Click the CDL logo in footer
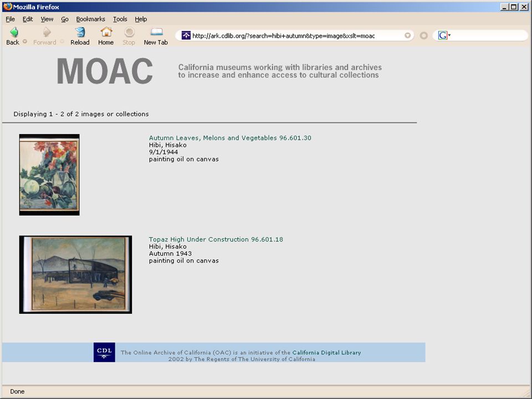The height and width of the screenshot is (399, 532). [105, 352]
